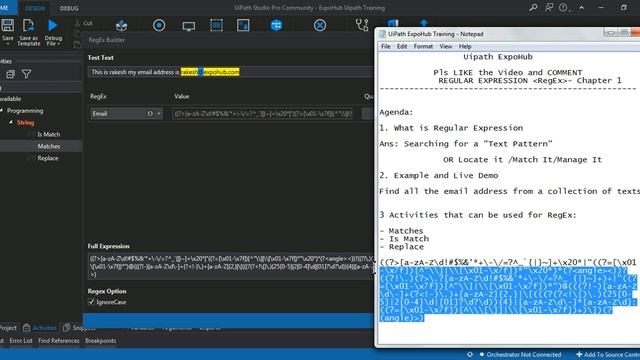Viewport: 640px width, 360px height.
Task: Click the help question mark icon
Action: (x=563, y=7)
